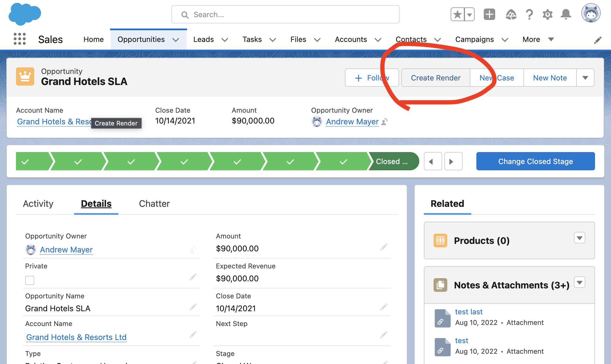Click the edit navigation pencil icon
611x364 pixels.
[598, 40]
